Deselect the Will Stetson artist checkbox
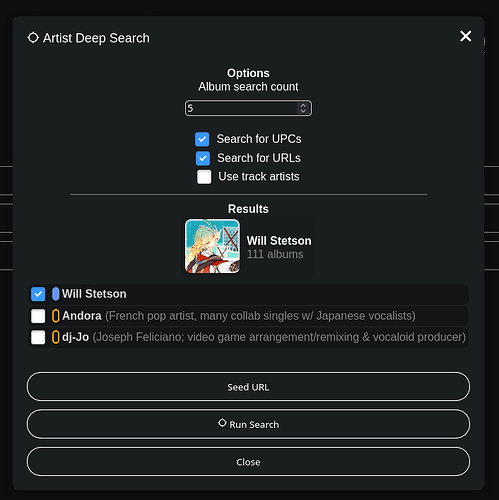Viewport: 499px width, 500px height. (x=38, y=294)
